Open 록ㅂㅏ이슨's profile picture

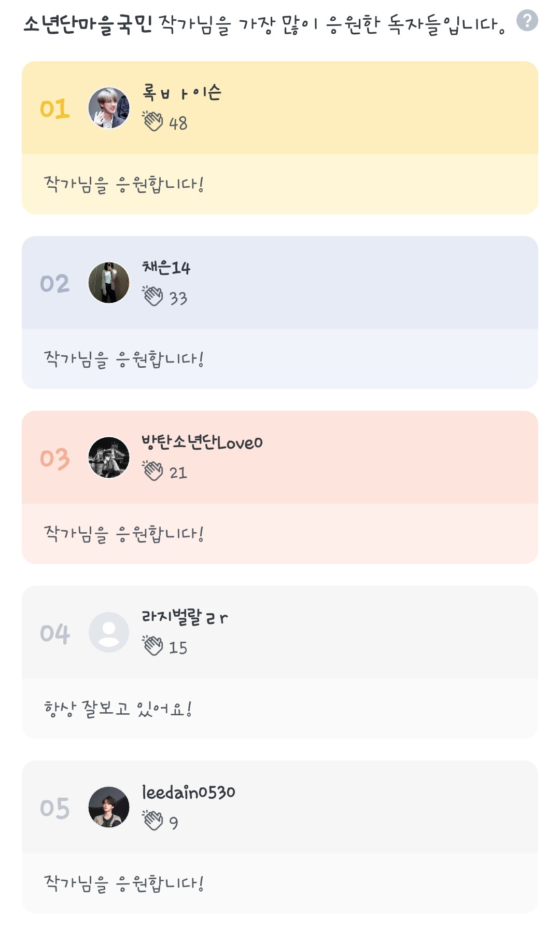(109, 108)
